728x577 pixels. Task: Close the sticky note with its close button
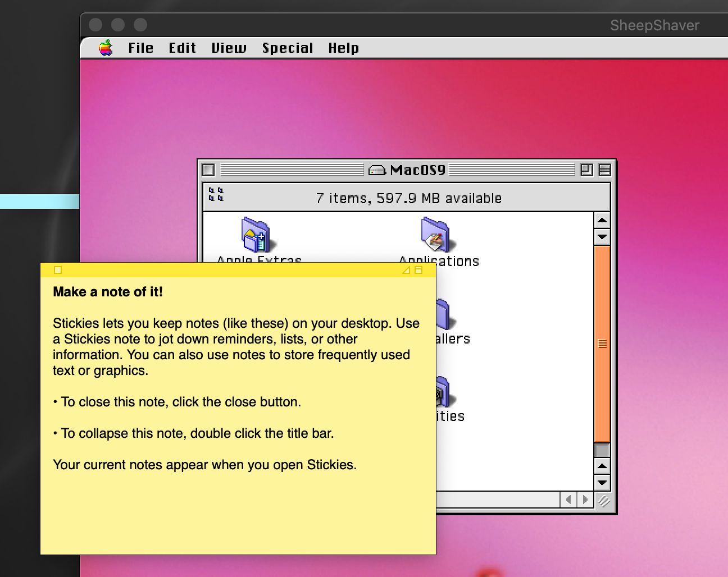58,270
